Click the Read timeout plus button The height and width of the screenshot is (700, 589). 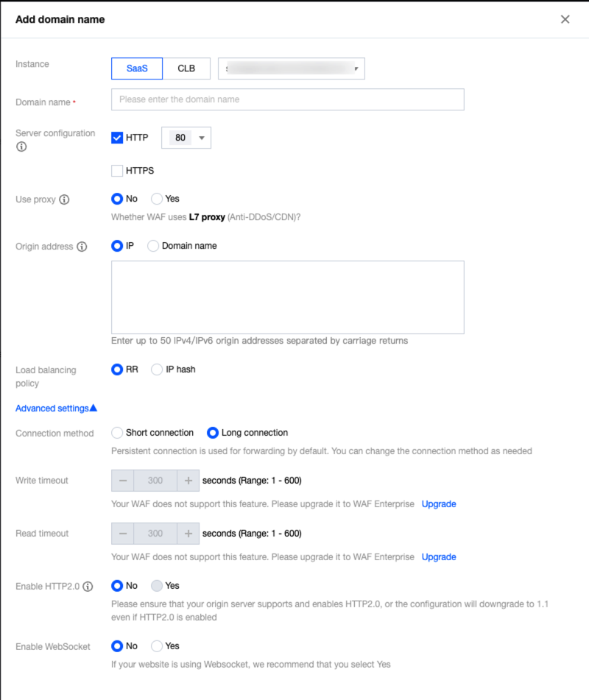coord(188,534)
